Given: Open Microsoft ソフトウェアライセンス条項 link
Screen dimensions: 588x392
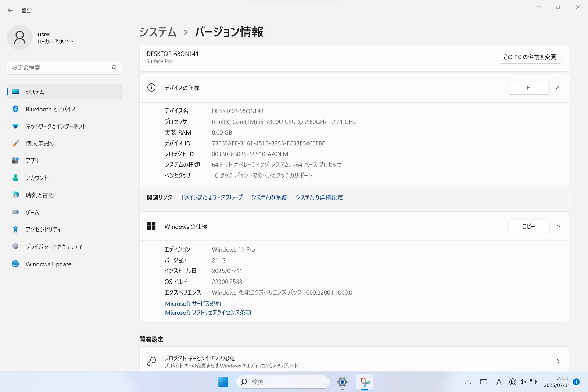Looking at the screenshot, I should coord(208,313).
